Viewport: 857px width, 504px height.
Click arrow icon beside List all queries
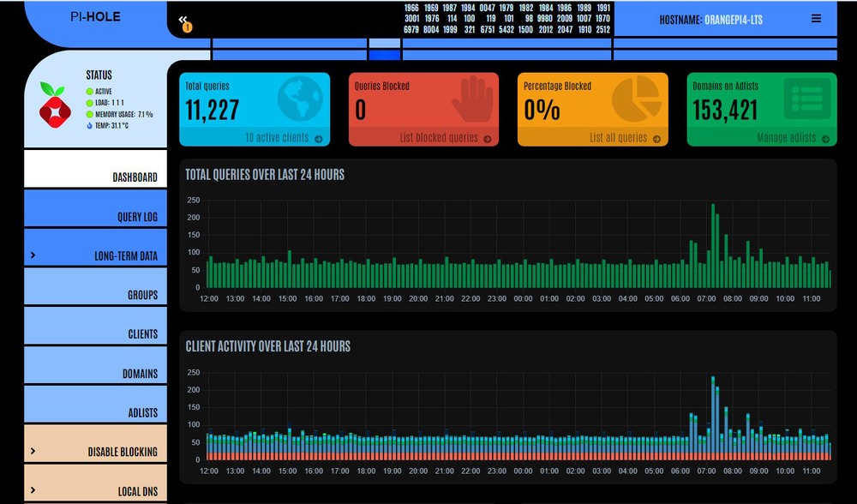point(656,139)
